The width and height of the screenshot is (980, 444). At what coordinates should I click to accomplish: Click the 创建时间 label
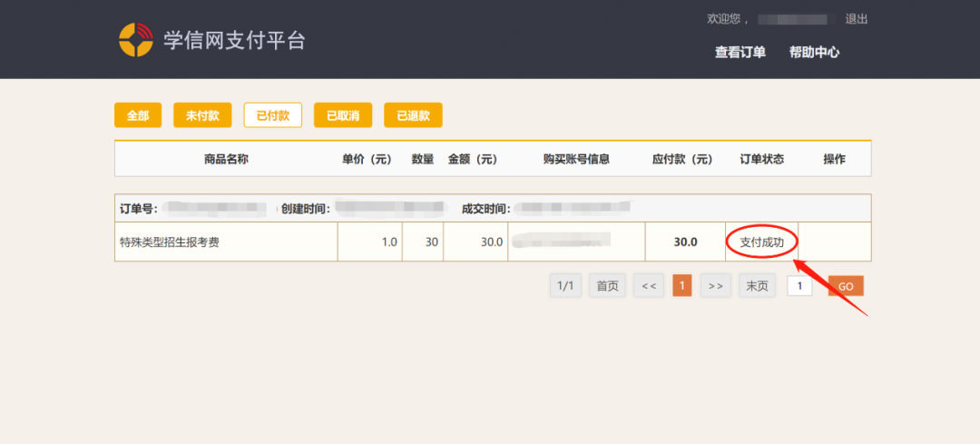point(306,208)
